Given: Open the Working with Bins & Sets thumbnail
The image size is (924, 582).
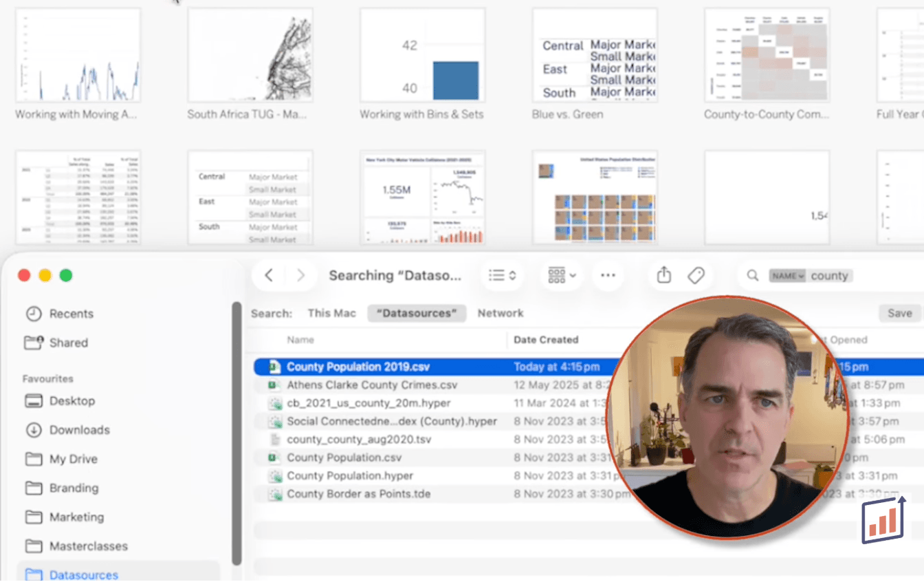Looking at the screenshot, I should 422,55.
